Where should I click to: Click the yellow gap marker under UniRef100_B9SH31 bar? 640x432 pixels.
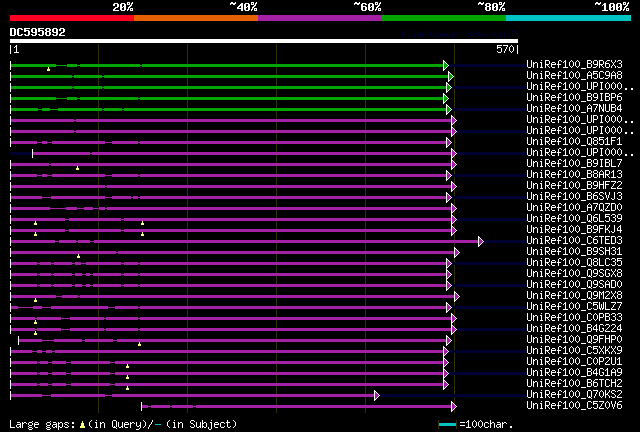click(79, 256)
